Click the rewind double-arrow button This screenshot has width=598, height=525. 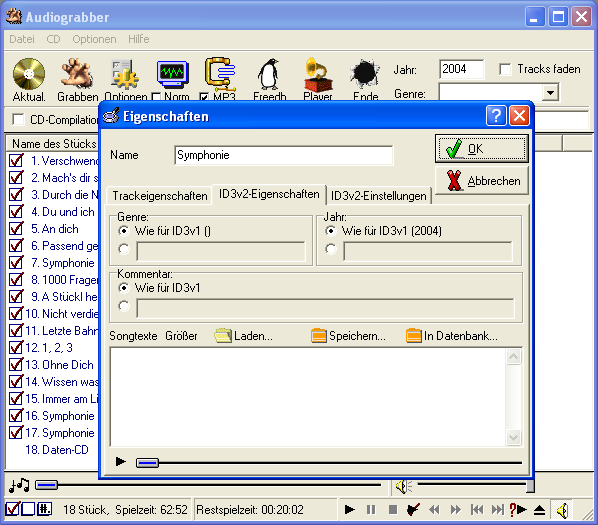click(434, 509)
